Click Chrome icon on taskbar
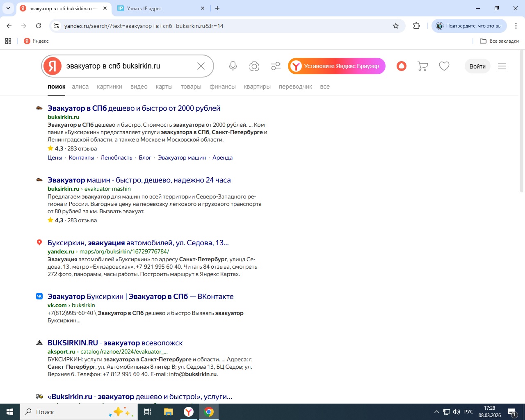 209,412
